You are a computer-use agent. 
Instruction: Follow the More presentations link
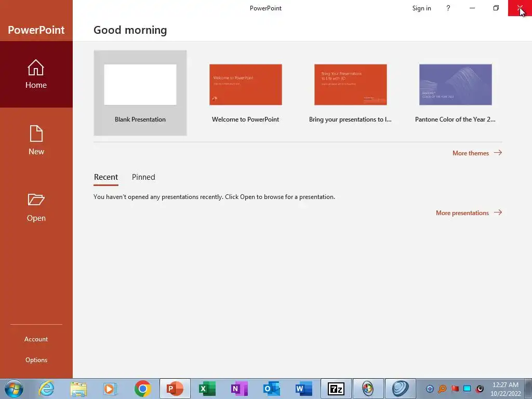pyautogui.click(x=469, y=212)
